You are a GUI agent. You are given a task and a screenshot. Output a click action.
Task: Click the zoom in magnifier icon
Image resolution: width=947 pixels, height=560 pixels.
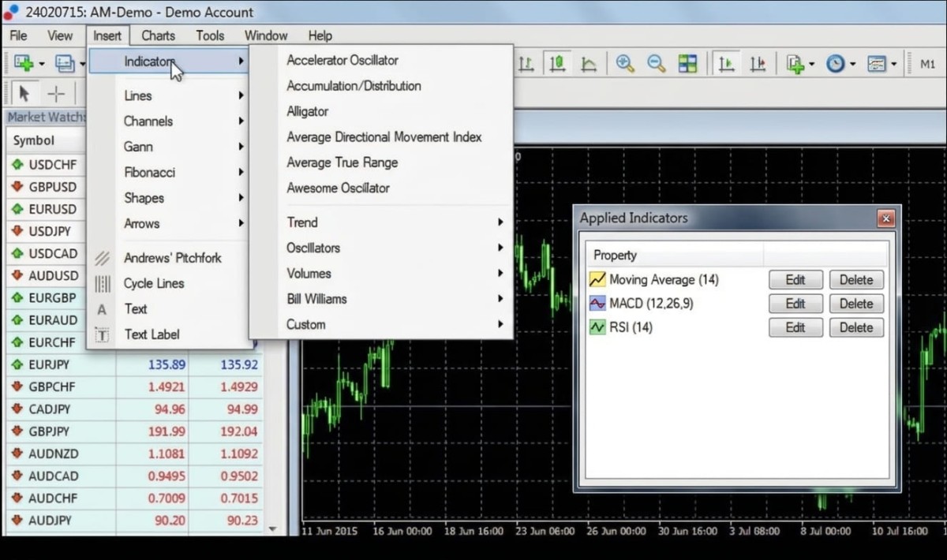point(625,64)
